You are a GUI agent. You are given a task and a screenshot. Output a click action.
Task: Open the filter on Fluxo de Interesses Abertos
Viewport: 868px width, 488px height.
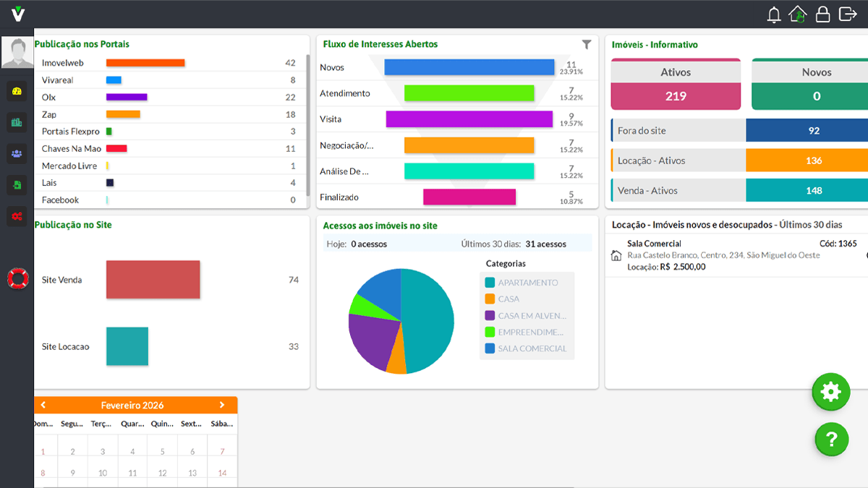[586, 44]
